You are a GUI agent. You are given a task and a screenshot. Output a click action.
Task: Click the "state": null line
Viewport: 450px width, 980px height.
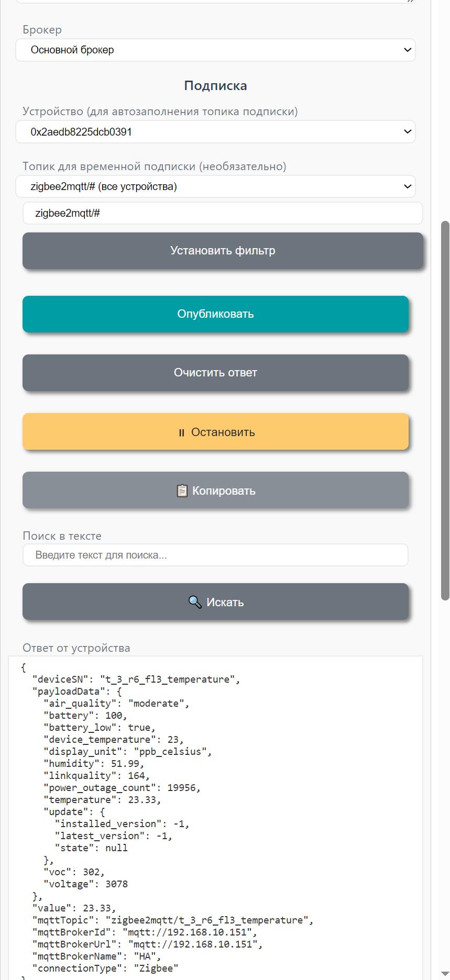(91, 848)
